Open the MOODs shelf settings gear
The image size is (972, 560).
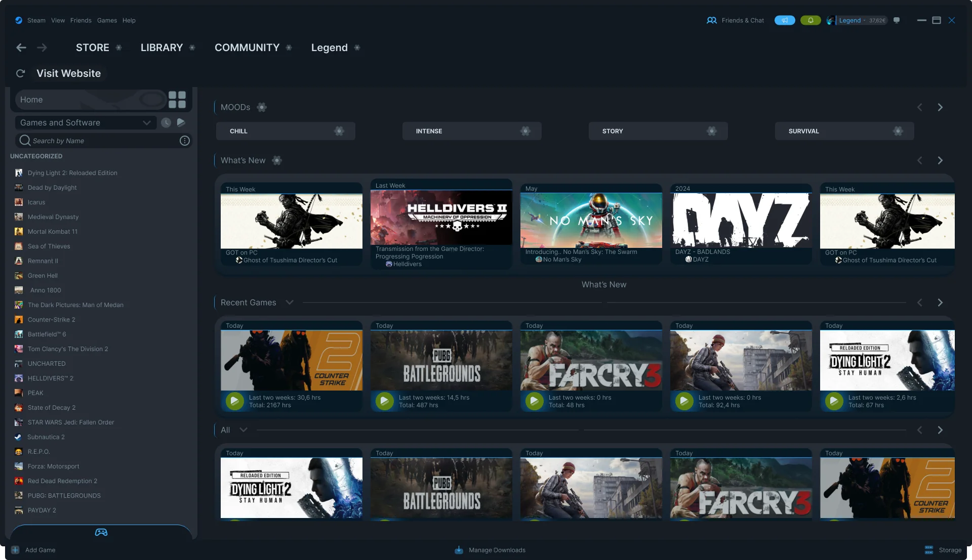[262, 107]
